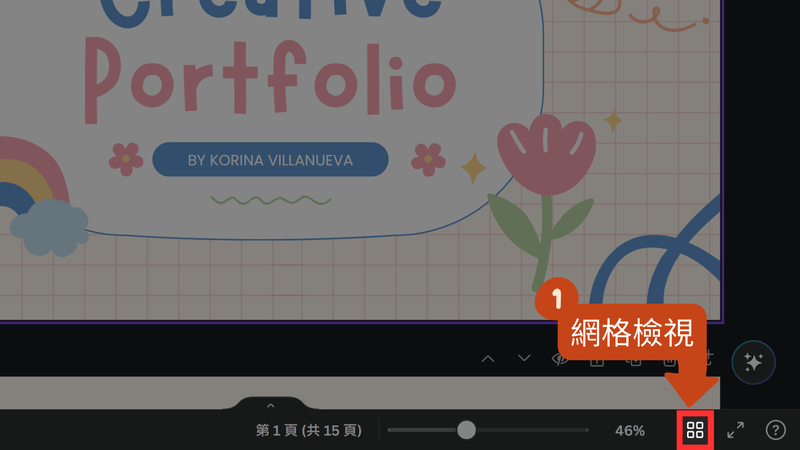Expand the page thumbnails drawer chevron
The height and width of the screenshot is (450, 800).
tap(270, 405)
